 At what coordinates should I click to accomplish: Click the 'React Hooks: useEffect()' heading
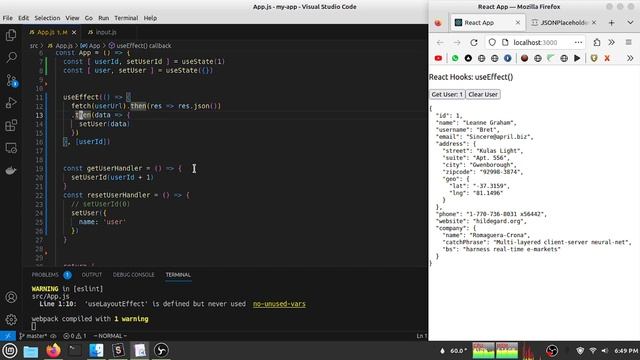[471, 77]
